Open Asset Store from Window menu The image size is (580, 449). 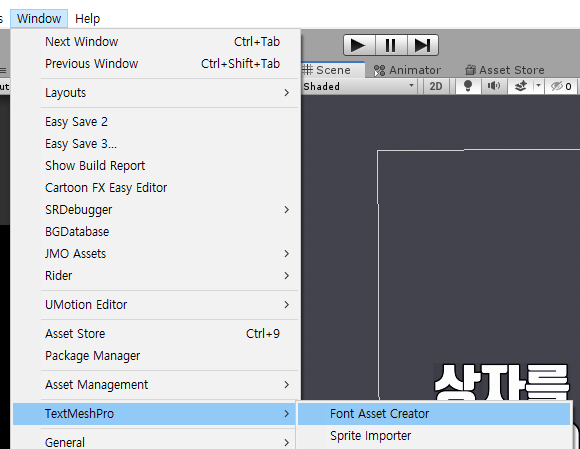point(155,334)
